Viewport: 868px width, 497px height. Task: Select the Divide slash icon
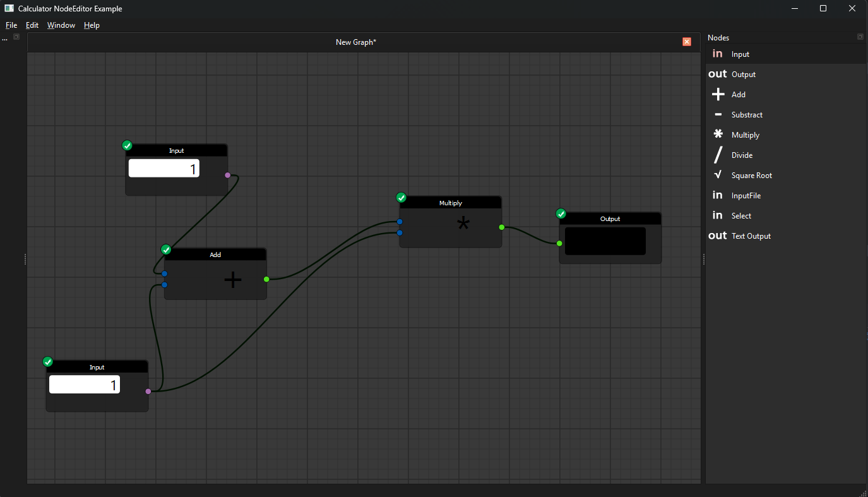[x=718, y=155]
